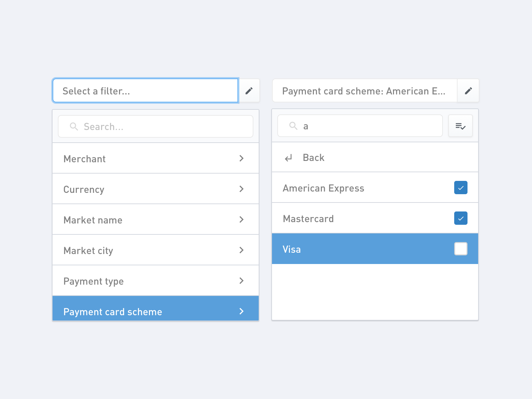Click the pencil edit icon beside Select a filter

tap(249, 91)
